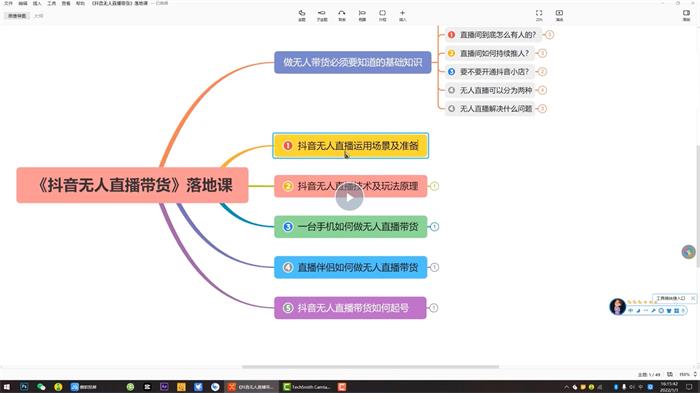Select central topic 《抖音无人直播带货》落地课
700x393 pixels.
point(132,185)
